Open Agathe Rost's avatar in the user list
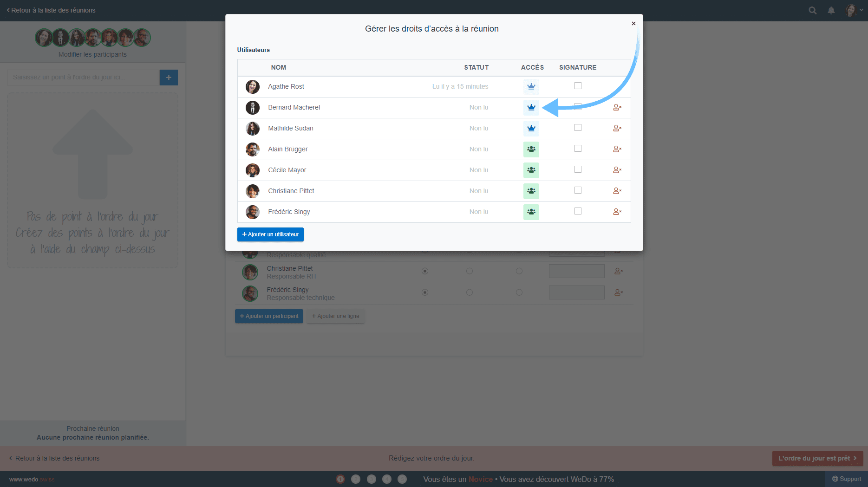This screenshot has height=487, width=868. (x=253, y=87)
